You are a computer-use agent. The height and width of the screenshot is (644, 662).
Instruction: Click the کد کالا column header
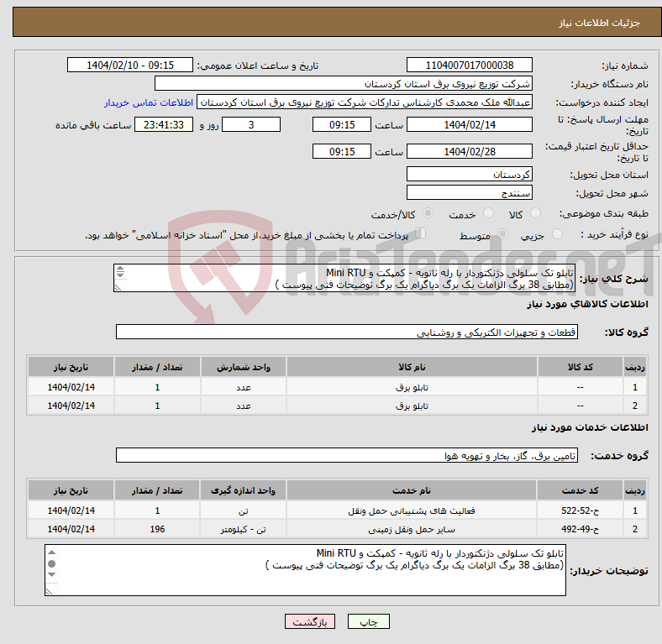point(581,367)
